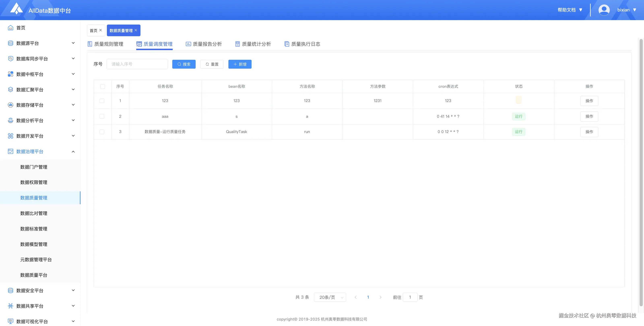The image size is (644, 326).
Task: Close the 数据质量管理 tab with X
Action: [x=136, y=30]
